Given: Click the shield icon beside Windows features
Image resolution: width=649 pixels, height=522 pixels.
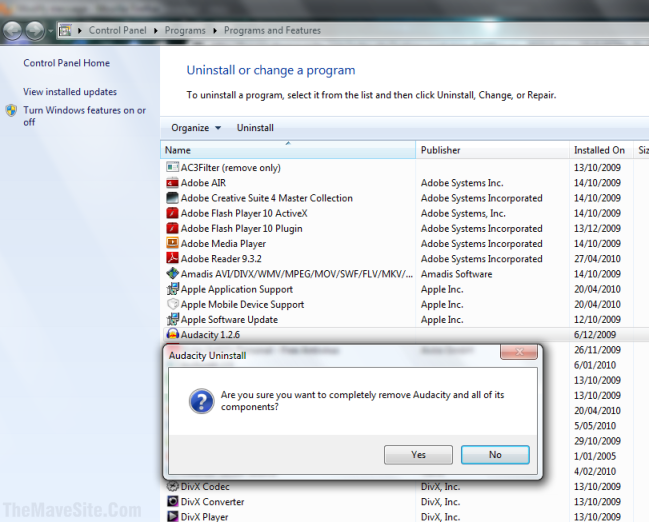Looking at the screenshot, I should pos(11,111).
